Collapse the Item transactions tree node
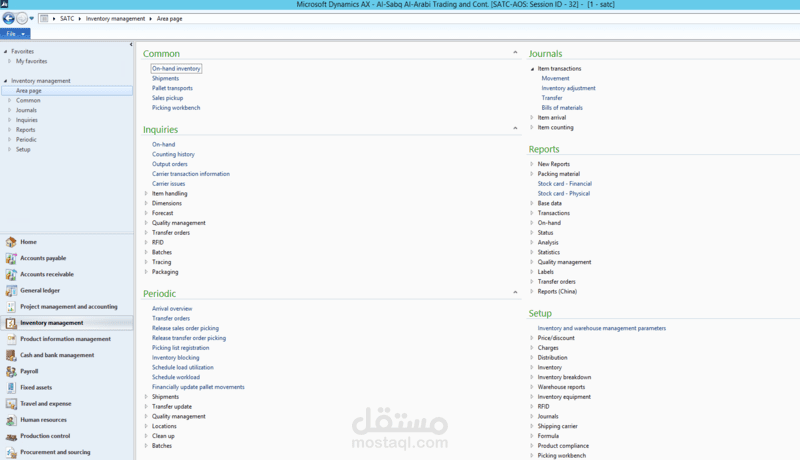The height and width of the screenshot is (460, 800). point(532,69)
